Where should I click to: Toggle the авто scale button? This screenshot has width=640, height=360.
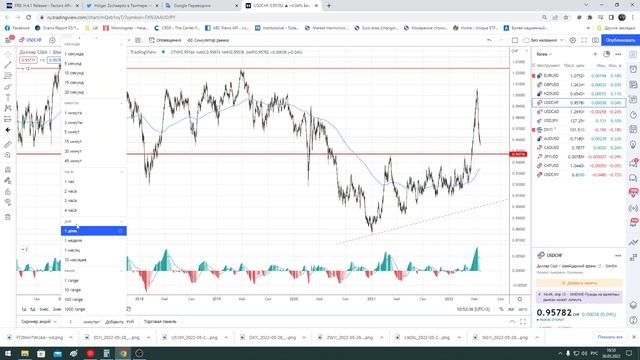click(522, 309)
